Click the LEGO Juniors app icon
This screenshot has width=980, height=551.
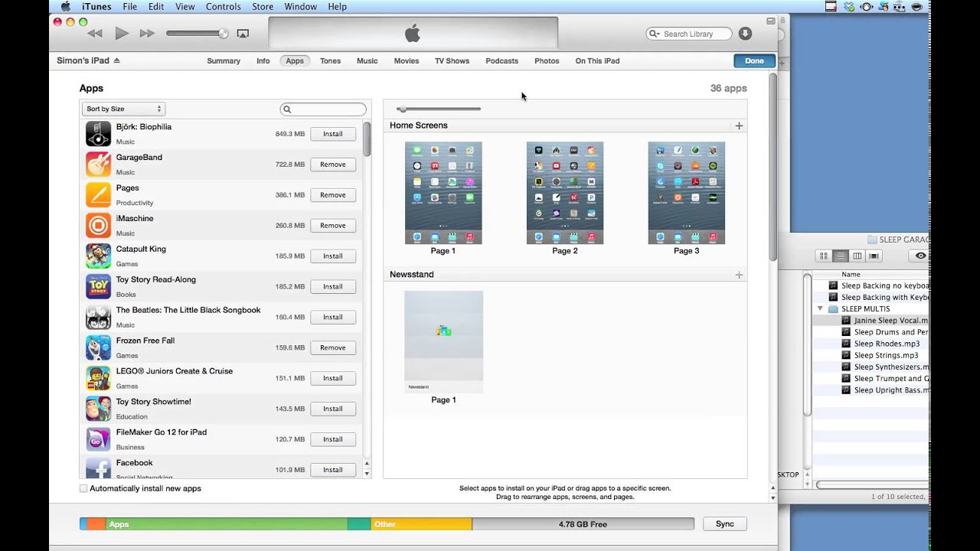pos(98,379)
